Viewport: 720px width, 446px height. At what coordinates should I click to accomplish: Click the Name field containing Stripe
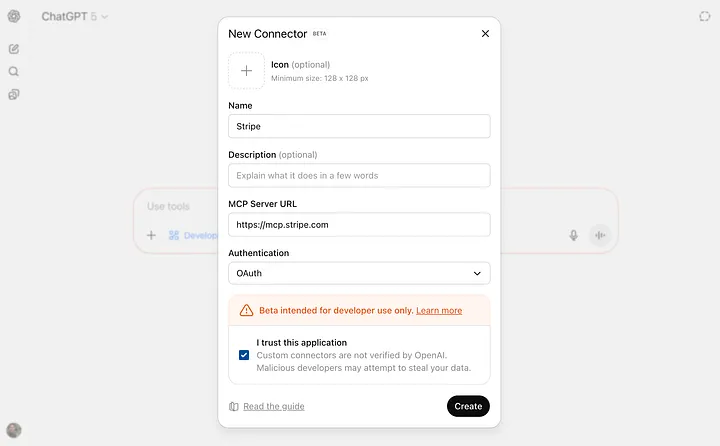tap(359, 126)
